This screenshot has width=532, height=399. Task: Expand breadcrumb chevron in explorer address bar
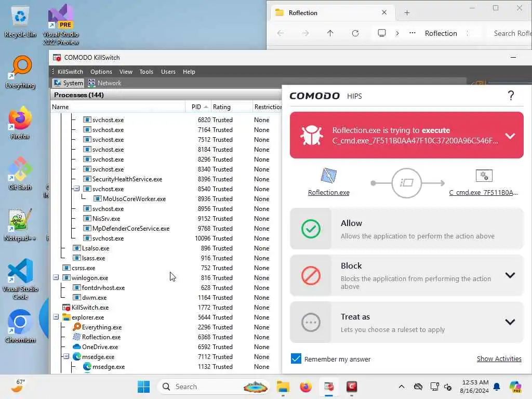tap(397, 33)
